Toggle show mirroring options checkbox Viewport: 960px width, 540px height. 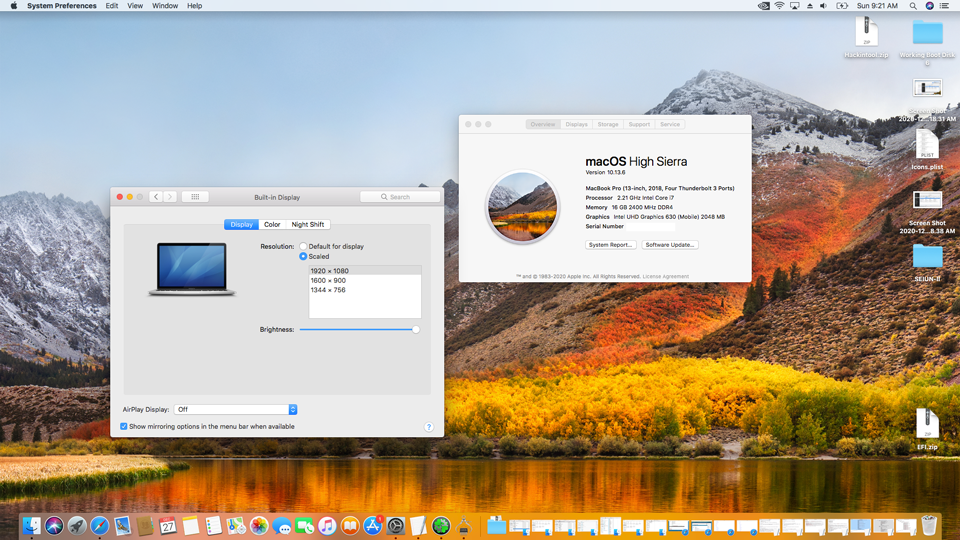[124, 426]
